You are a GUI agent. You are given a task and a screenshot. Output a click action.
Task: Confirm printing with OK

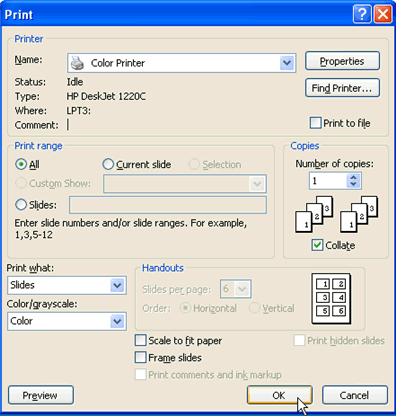[279, 395]
